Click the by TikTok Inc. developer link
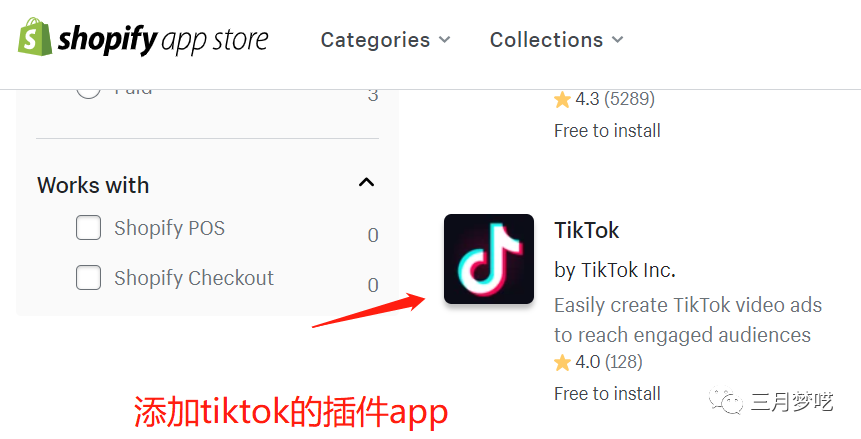The image size is (861, 439). coord(614,270)
